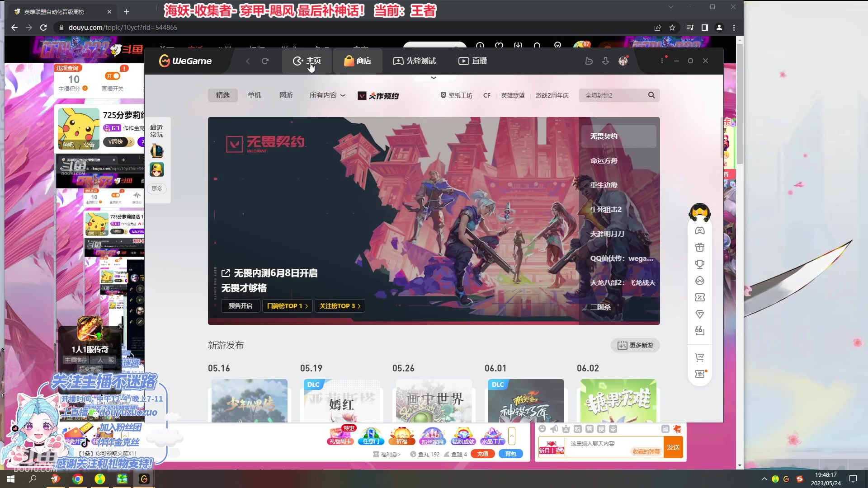Open the 壁纸工坊 link
The width and height of the screenshot is (868, 488).
[456, 95]
